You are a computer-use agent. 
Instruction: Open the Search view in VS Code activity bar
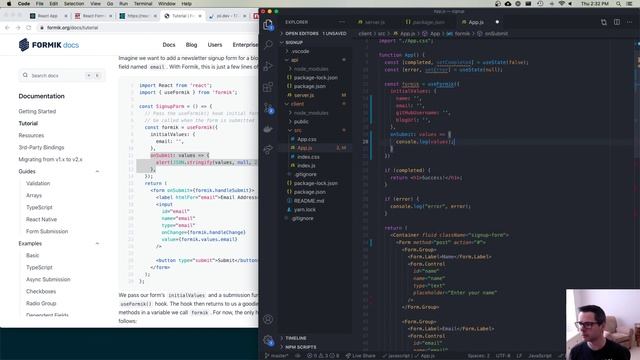[x=268, y=44]
